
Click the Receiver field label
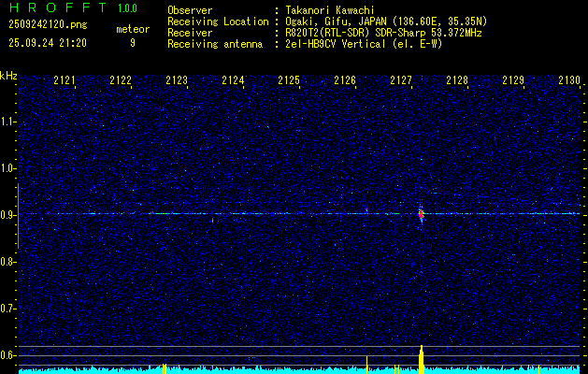tap(190, 33)
